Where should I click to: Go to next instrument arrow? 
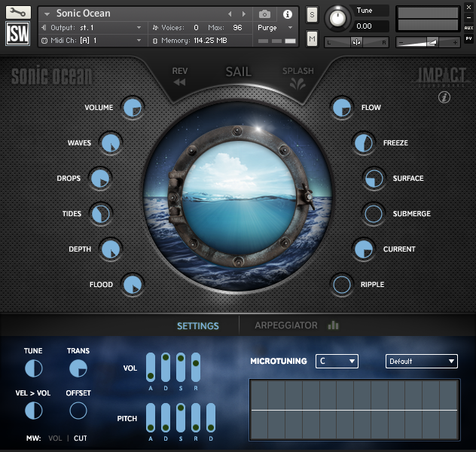pyautogui.click(x=243, y=14)
